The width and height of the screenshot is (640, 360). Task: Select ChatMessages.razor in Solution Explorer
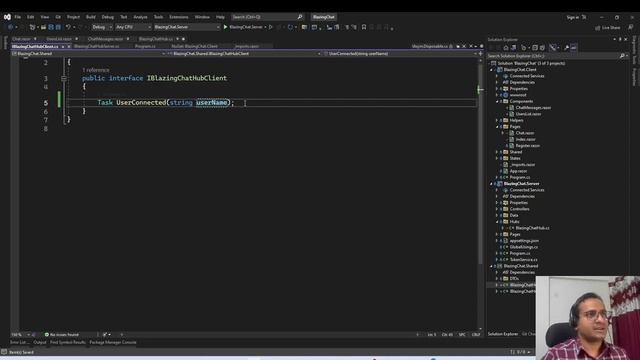click(x=533, y=108)
